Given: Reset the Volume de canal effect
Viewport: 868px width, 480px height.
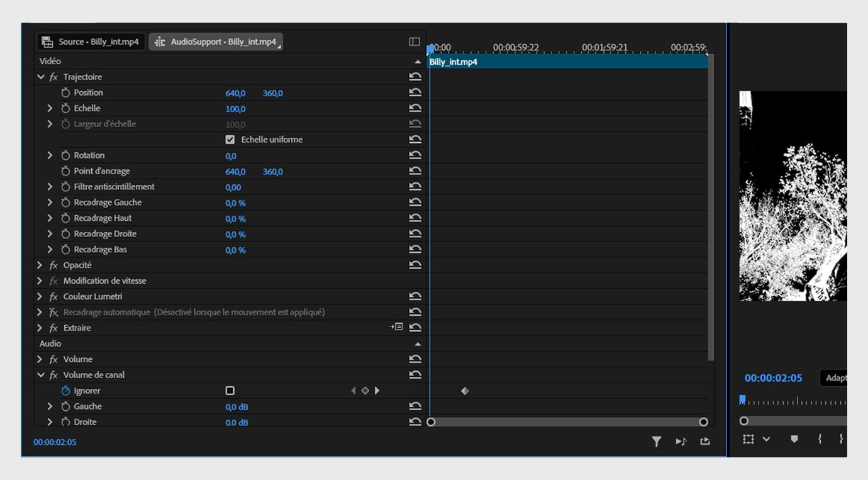Looking at the screenshot, I should click(415, 375).
